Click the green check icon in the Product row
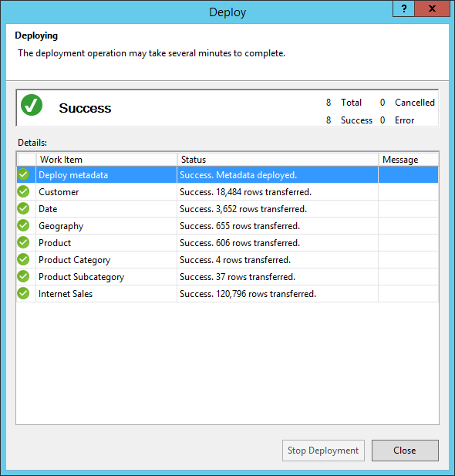The width and height of the screenshot is (455, 476). pos(23,242)
